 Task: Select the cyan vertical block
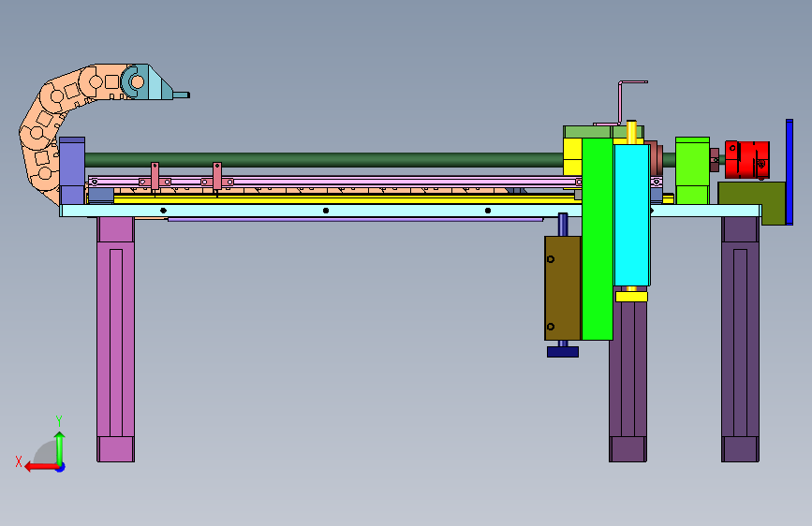(x=632, y=215)
